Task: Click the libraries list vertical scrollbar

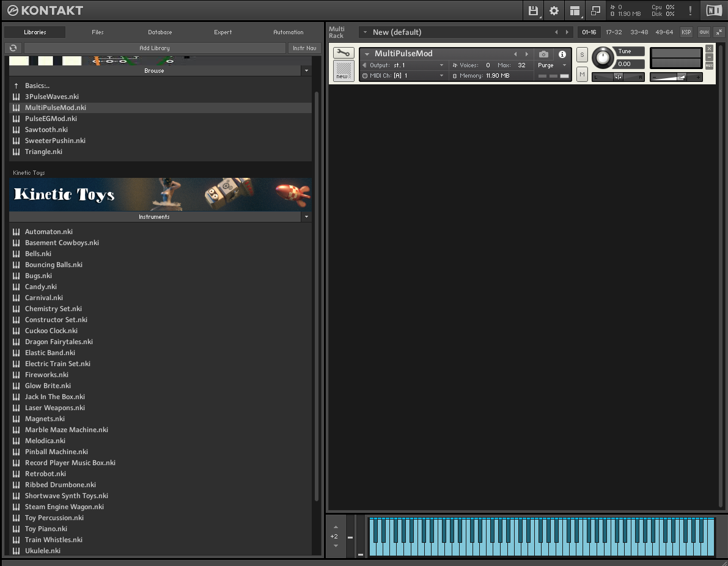Action: (317, 296)
